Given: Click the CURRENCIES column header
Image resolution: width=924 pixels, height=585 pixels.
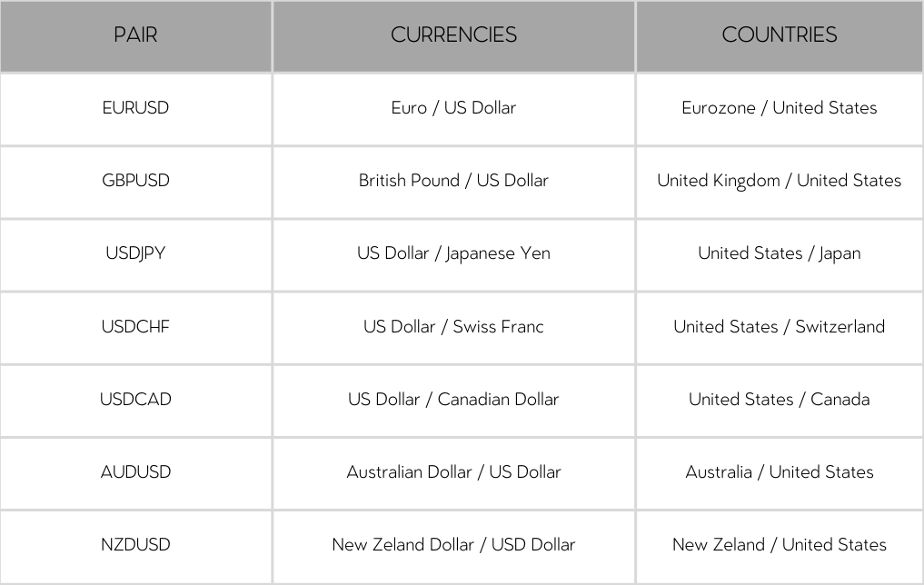Looking at the screenshot, I should coord(453,35).
